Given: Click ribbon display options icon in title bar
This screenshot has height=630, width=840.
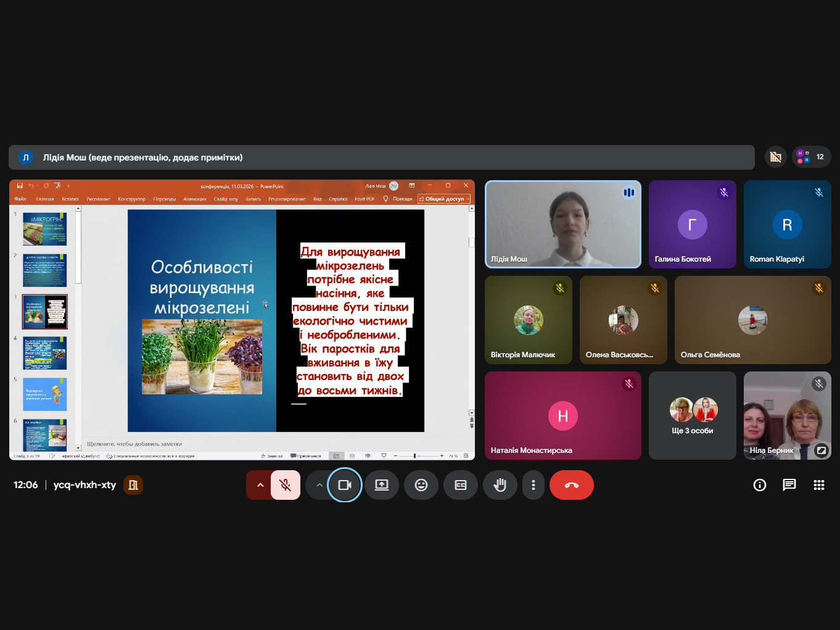Looking at the screenshot, I should (x=412, y=186).
